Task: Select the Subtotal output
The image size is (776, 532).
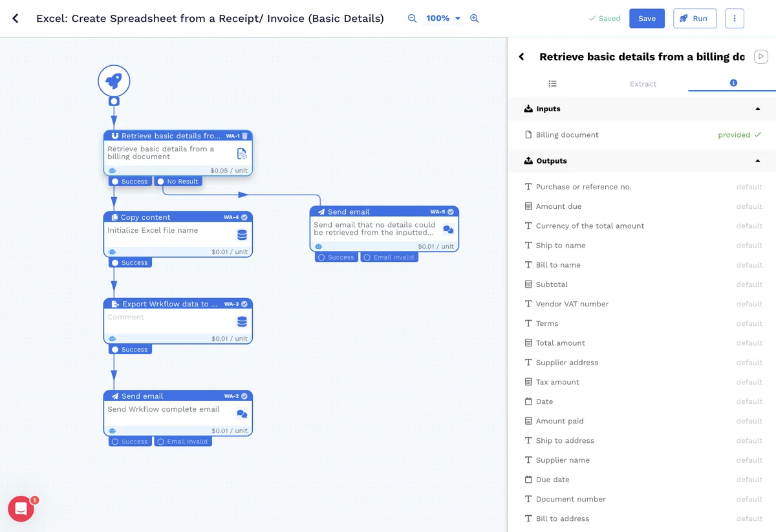Action: (642, 284)
